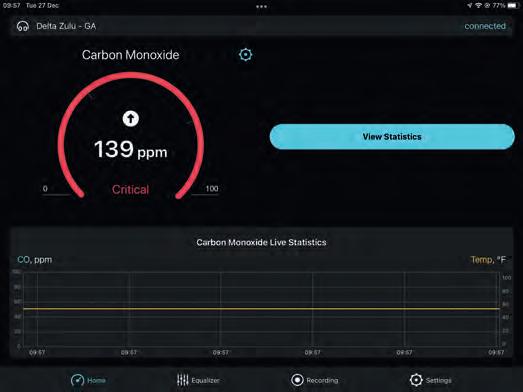Click the Settings gear icon in bottom bar
The width and height of the screenshot is (523, 392).
coord(416,380)
